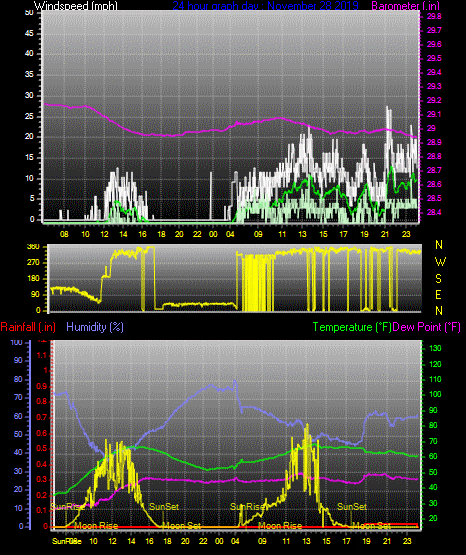
Task: Click the "24 hour graph day : November 28 2019" heading
Action: point(265,5)
